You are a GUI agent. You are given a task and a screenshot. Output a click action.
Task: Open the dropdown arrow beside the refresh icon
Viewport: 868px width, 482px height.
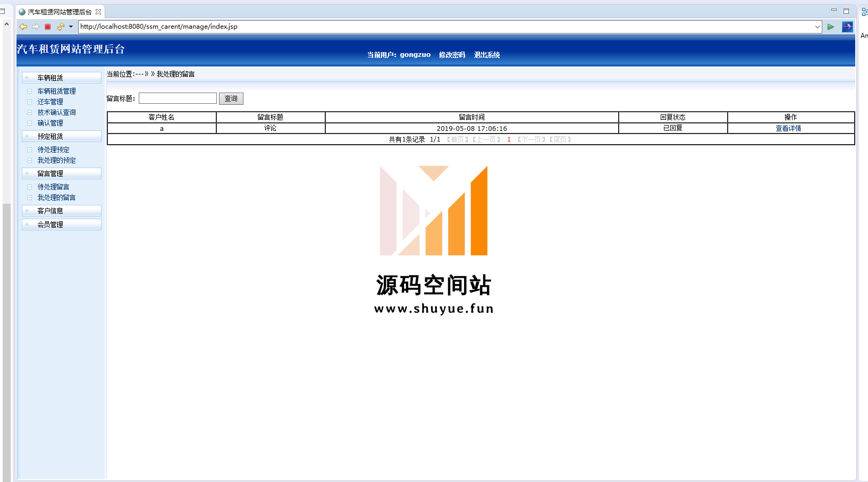tap(71, 27)
